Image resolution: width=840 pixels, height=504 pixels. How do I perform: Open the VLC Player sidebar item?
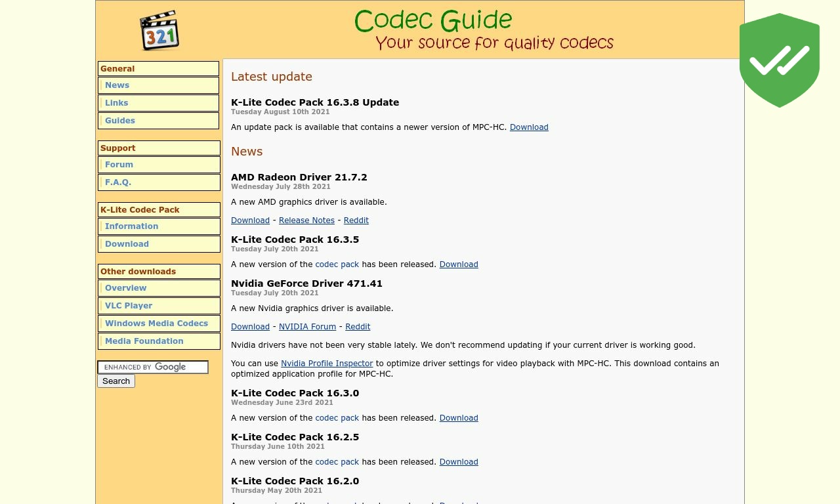point(159,306)
